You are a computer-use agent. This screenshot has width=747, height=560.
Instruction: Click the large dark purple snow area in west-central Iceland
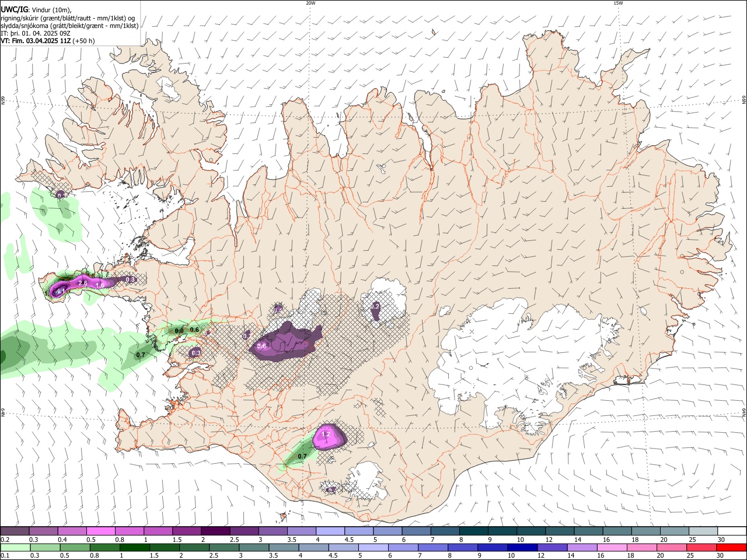286,343
